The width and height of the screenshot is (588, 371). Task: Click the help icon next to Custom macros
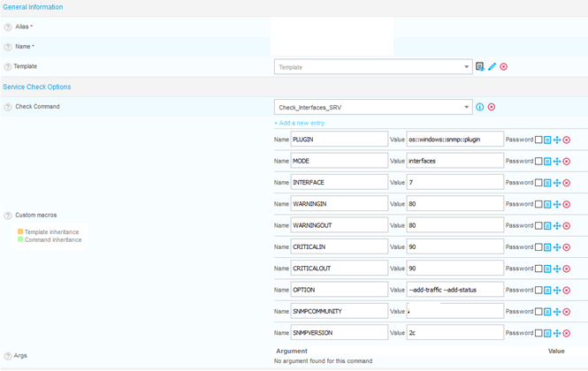coord(8,216)
